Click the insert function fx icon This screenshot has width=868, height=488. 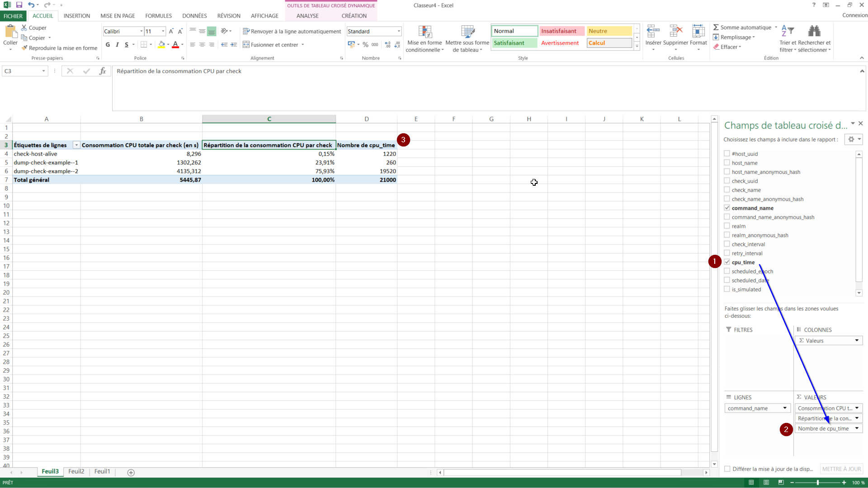tap(103, 71)
